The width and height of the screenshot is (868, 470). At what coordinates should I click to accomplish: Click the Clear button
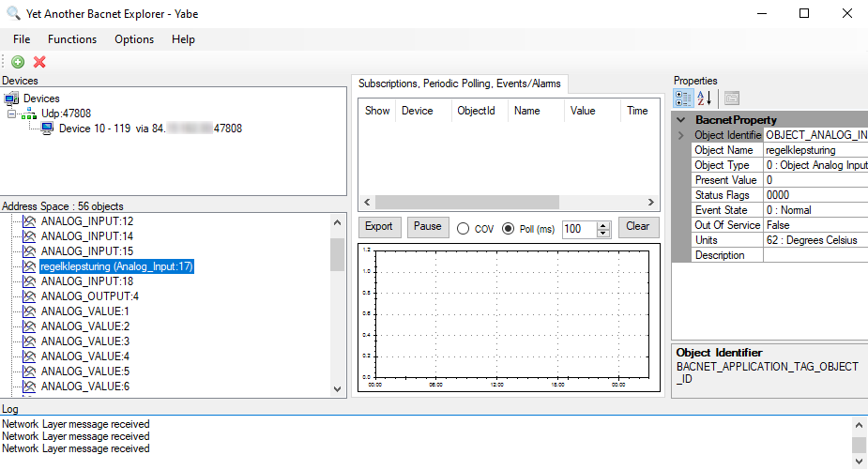[637, 227]
